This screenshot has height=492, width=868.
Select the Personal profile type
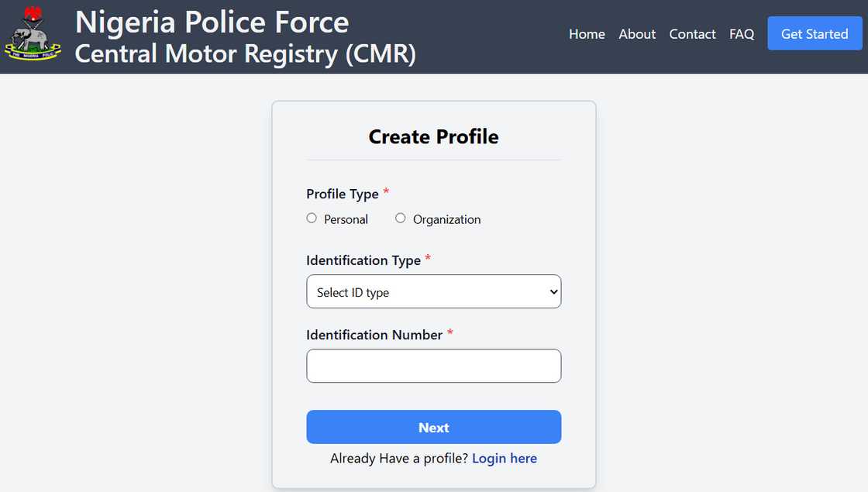pos(312,218)
